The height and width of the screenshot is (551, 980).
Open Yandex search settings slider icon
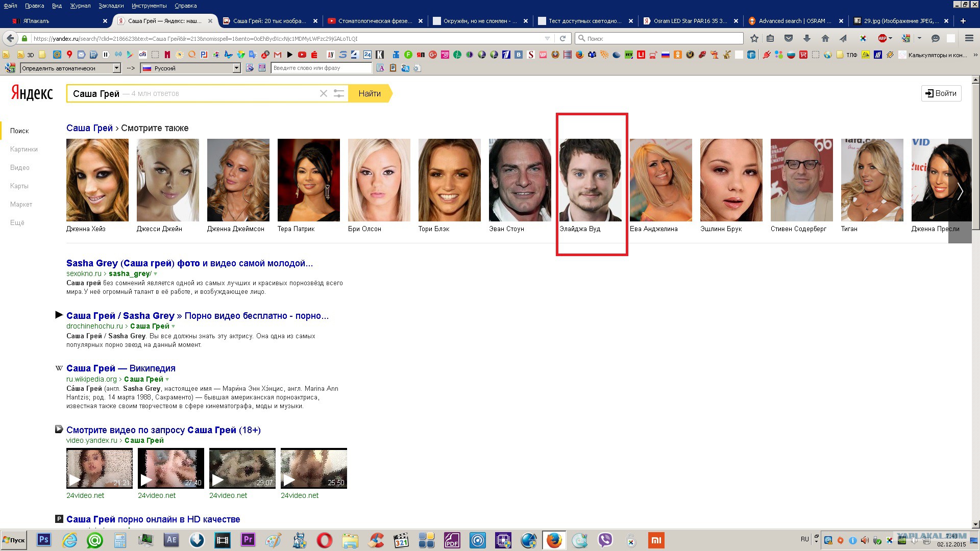[338, 93]
